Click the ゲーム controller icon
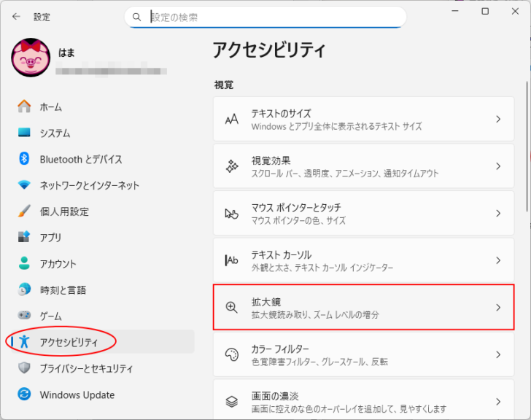Screen dimensions: 531x420 point(24,315)
